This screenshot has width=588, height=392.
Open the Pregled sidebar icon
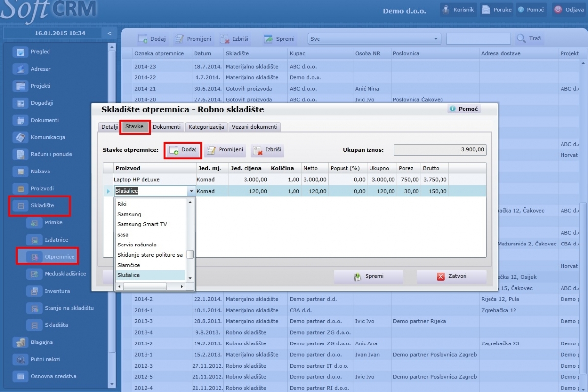point(21,52)
